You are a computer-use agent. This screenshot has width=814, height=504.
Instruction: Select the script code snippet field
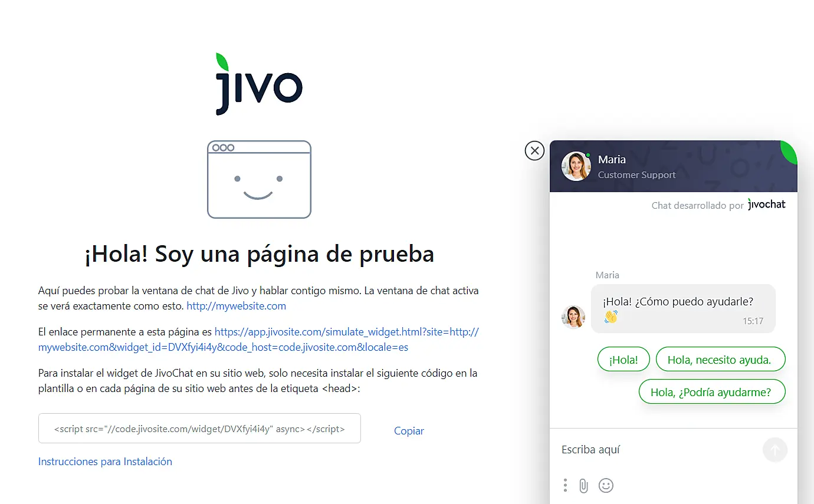pyautogui.click(x=199, y=429)
